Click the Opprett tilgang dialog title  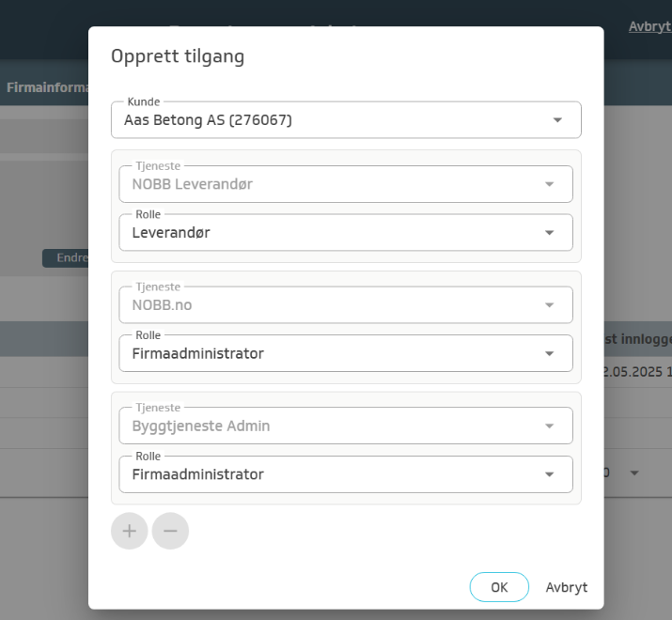coord(178,56)
